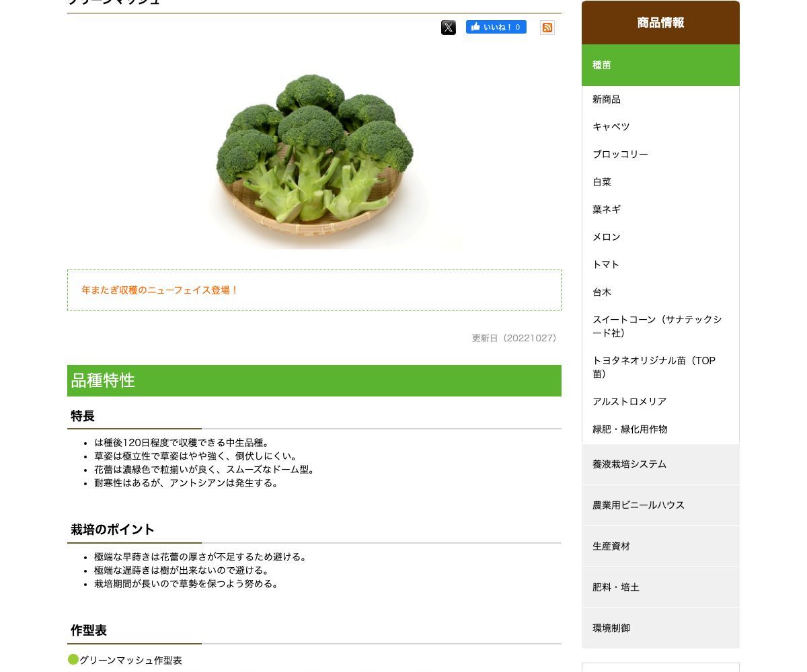807x672 pixels.
Task: Open the RSS feed icon
Action: coord(547,28)
